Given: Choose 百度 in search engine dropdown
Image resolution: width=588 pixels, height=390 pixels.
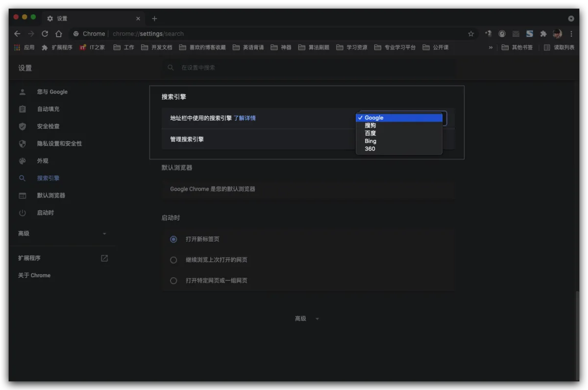Looking at the screenshot, I should pyautogui.click(x=370, y=133).
